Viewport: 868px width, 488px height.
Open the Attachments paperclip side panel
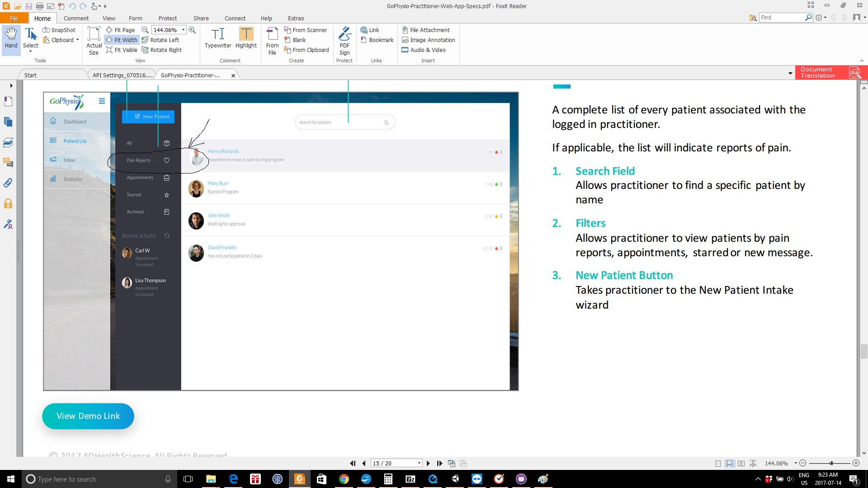click(x=8, y=183)
